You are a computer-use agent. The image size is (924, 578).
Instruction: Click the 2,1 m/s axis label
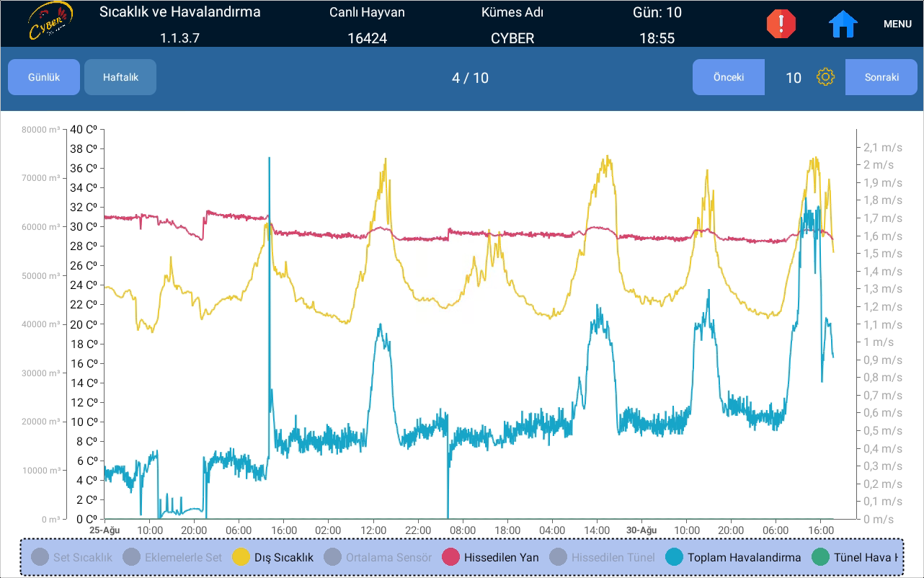(x=882, y=147)
